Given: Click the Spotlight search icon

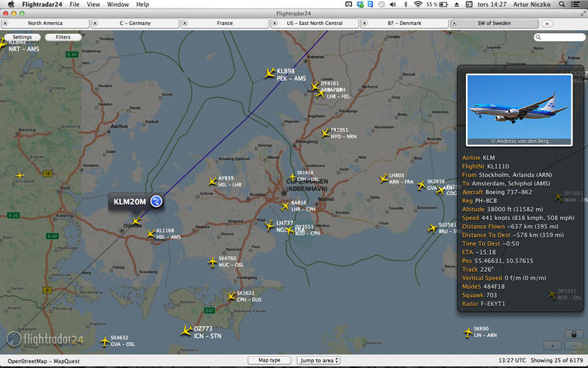Looking at the screenshot, I should pyautogui.click(x=562, y=4).
